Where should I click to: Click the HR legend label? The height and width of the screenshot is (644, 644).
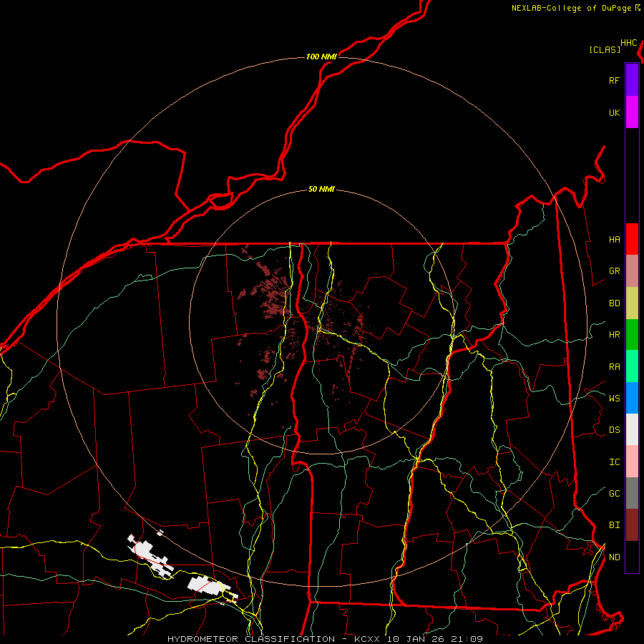coord(614,335)
